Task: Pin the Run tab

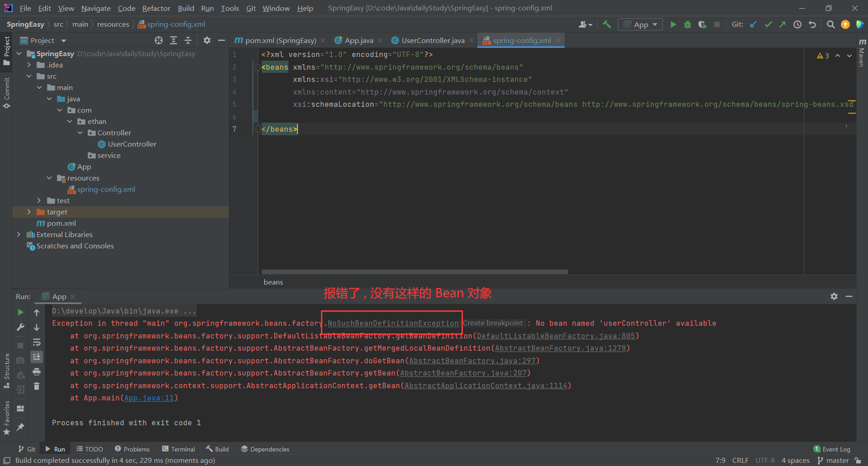Action: pyautogui.click(x=20, y=427)
